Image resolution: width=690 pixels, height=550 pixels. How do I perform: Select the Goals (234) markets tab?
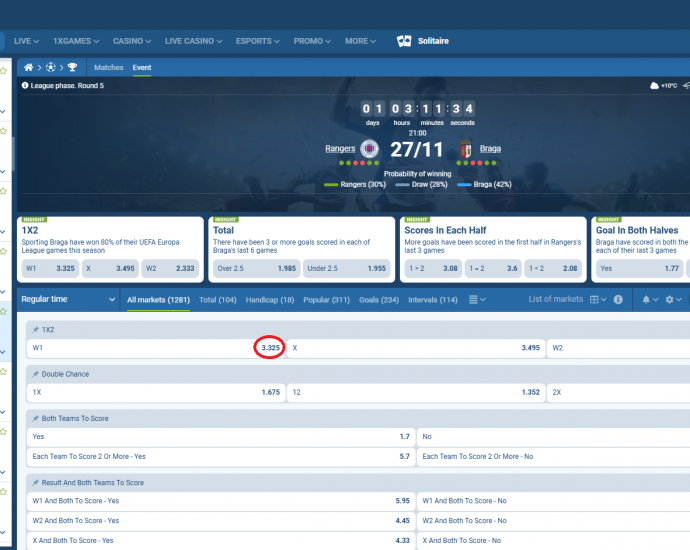click(379, 299)
